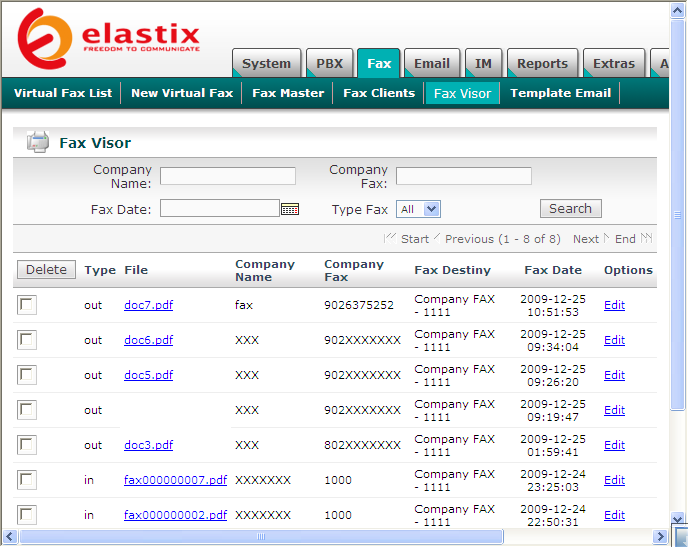Tick the checkbox for fax000000007.pdf

27,480
